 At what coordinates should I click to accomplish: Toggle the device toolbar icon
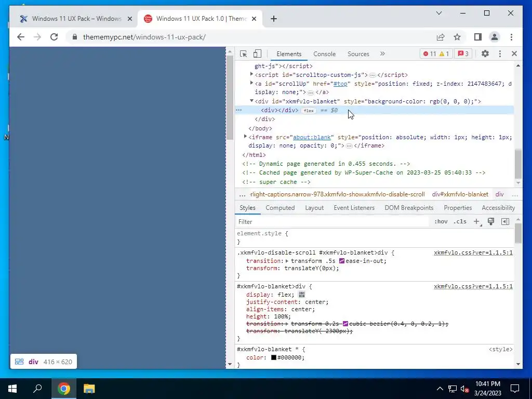[x=258, y=54]
